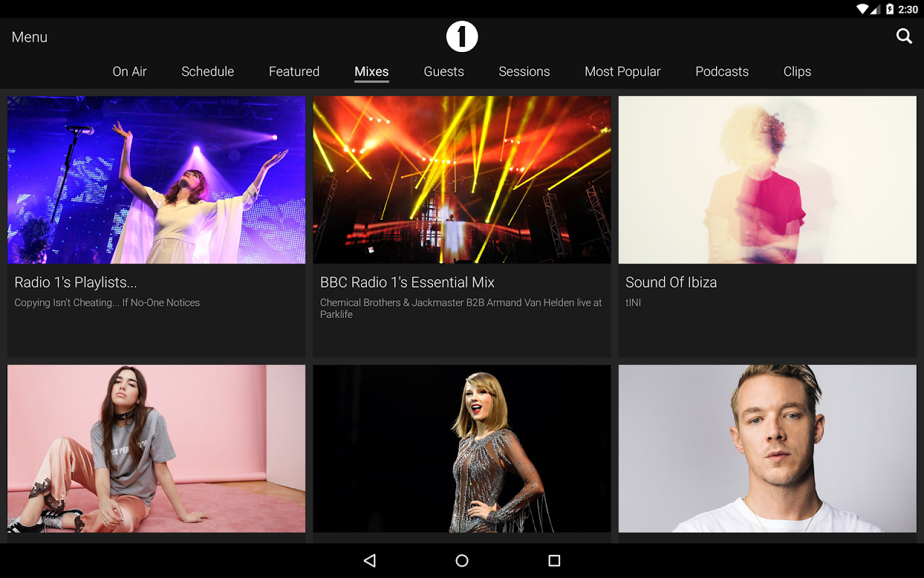
Task: Select the Clips tab
Action: [x=797, y=72]
